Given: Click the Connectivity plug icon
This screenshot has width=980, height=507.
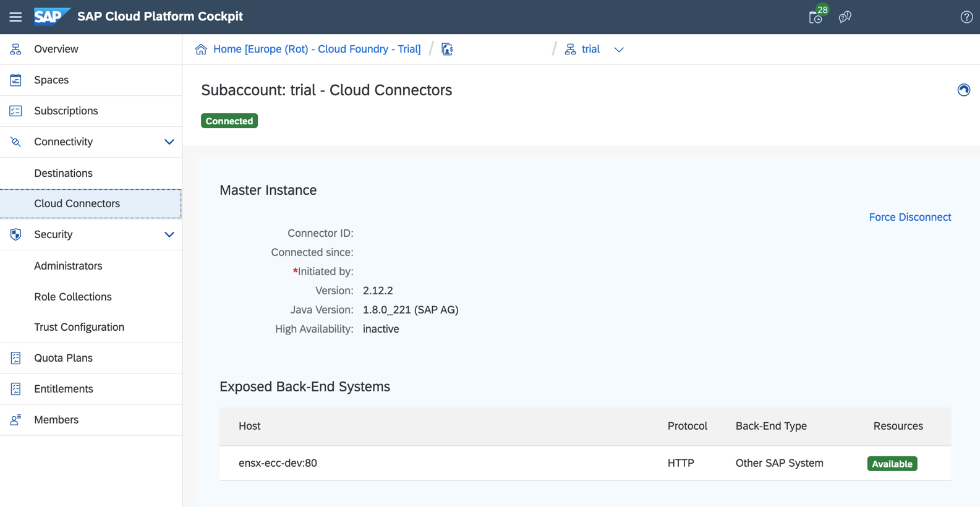Looking at the screenshot, I should tap(15, 142).
